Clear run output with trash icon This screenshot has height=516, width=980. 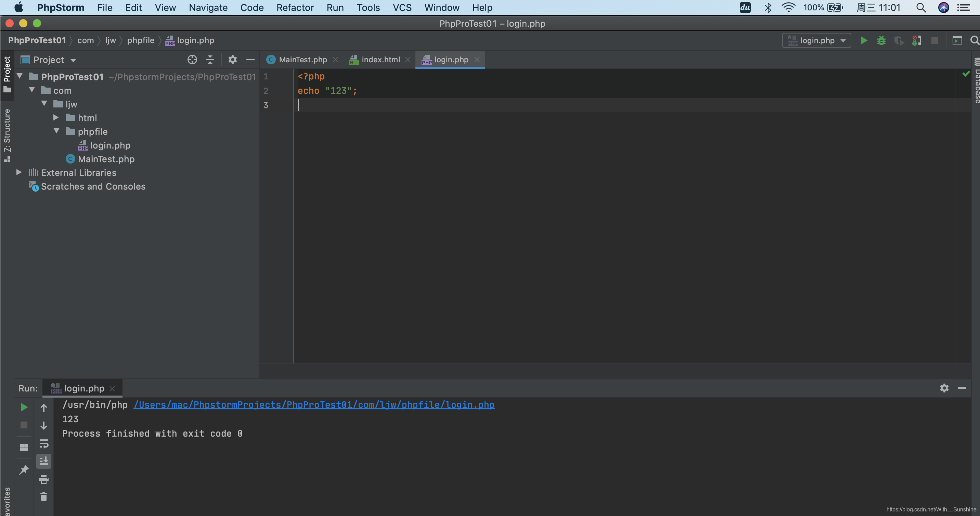click(44, 496)
